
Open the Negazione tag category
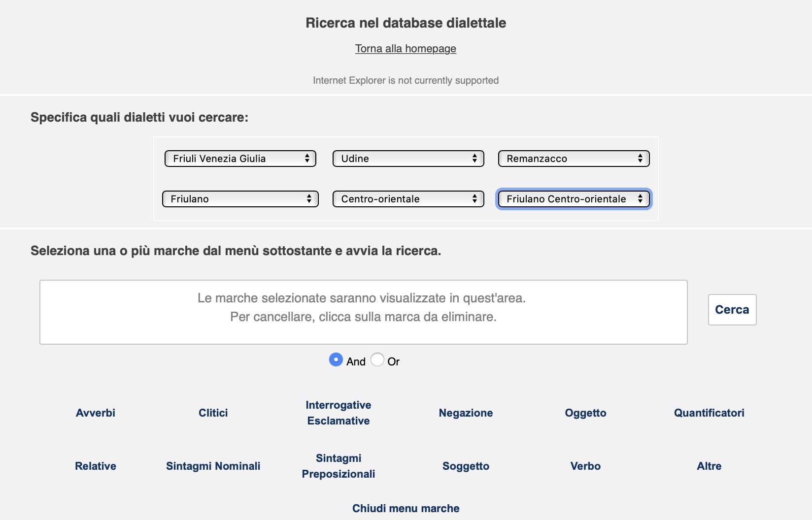(466, 413)
